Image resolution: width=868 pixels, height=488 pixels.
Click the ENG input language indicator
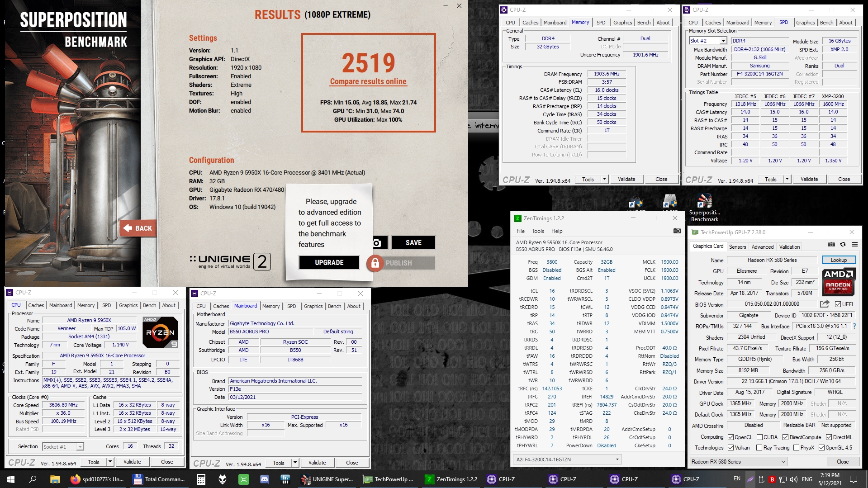coord(807,479)
